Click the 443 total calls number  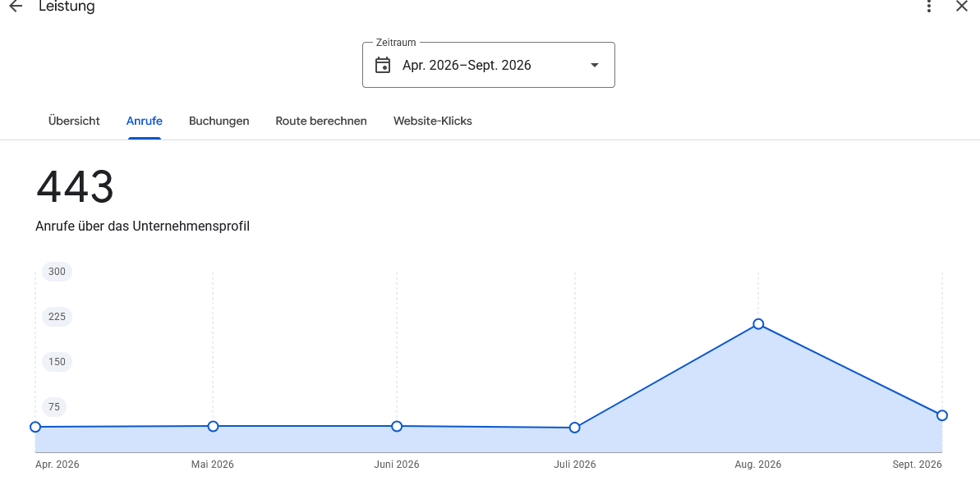click(75, 187)
